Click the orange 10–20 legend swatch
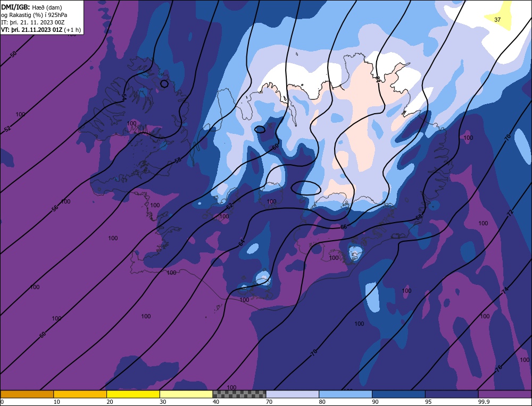The height and width of the screenshot is (406, 532). 80,394
